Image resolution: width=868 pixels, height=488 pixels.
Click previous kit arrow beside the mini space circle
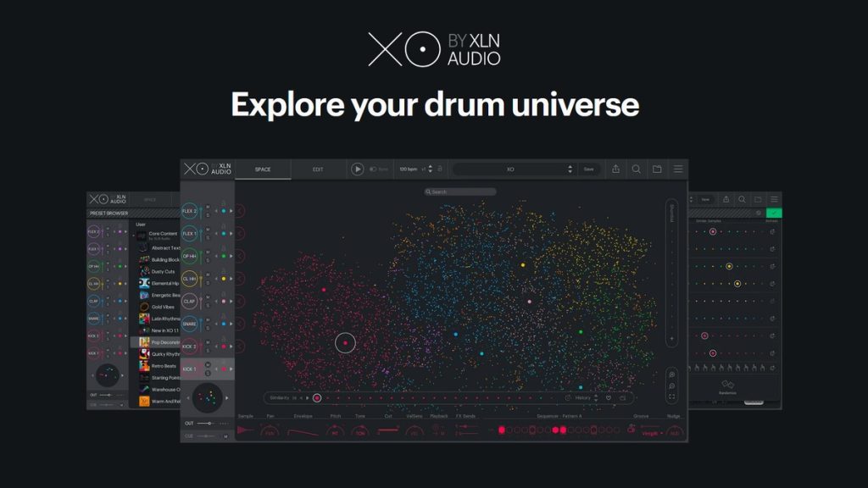coord(188,398)
